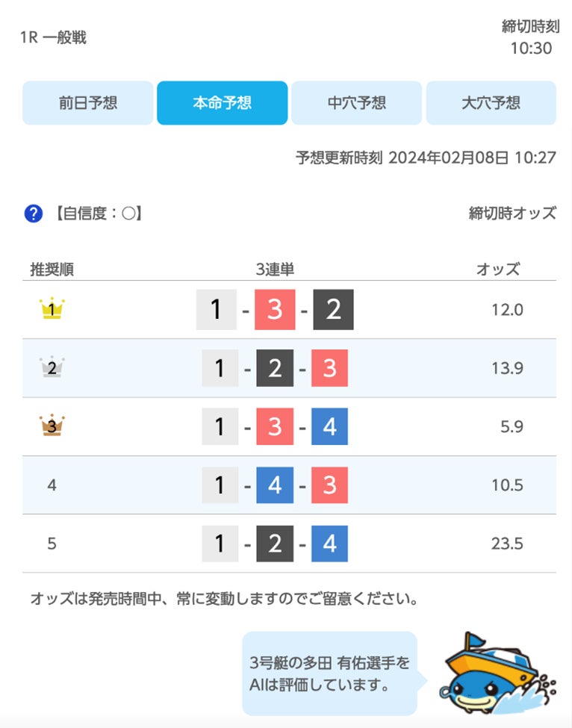Click the 23.5 odds for 1-2-4
This screenshot has width=572, height=728.
tap(507, 544)
